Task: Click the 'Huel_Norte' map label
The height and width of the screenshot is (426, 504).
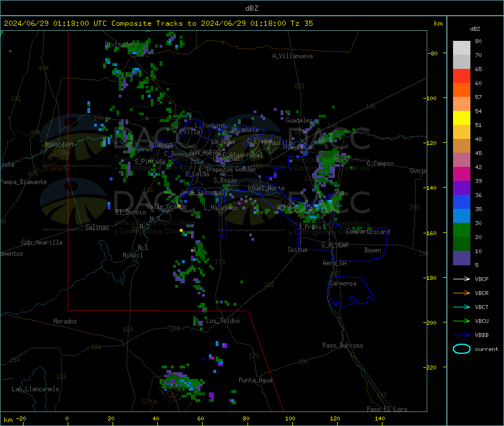Action: [x=266, y=188]
